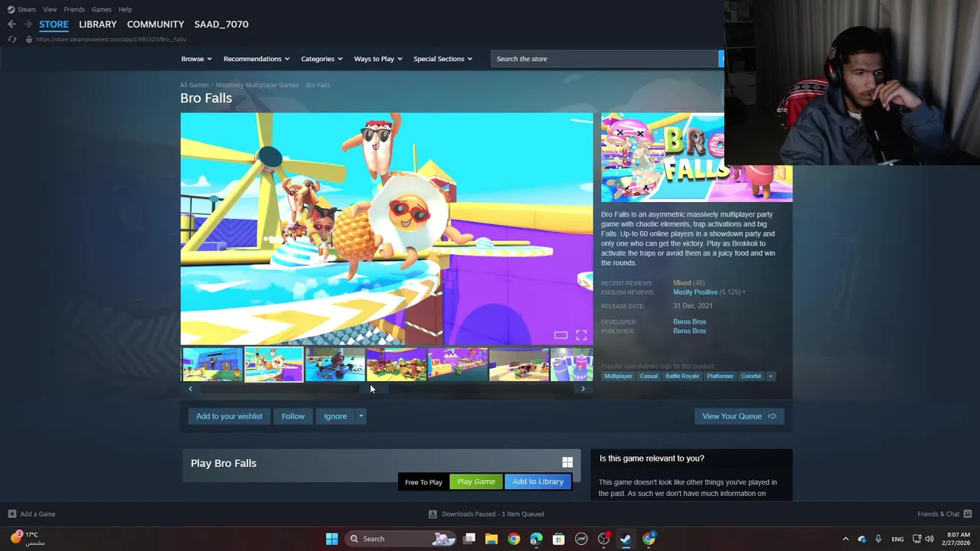The width and height of the screenshot is (980, 551).
Task: Select the sixth screenshot thumbnail
Action: [x=518, y=364]
